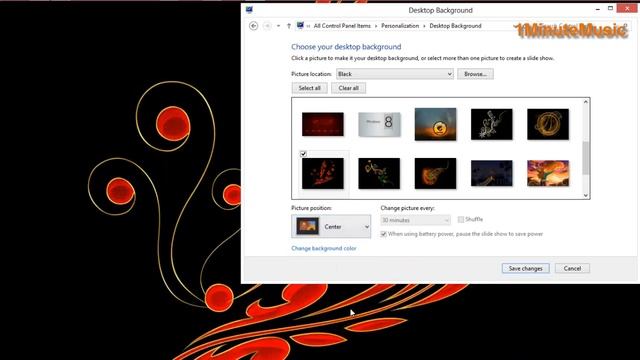Image resolution: width=640 pixels, height=360 pixels.
Task: Open All Control Panel Items breadcrumb
Action: pyautogui.click(x=342, y=26)
